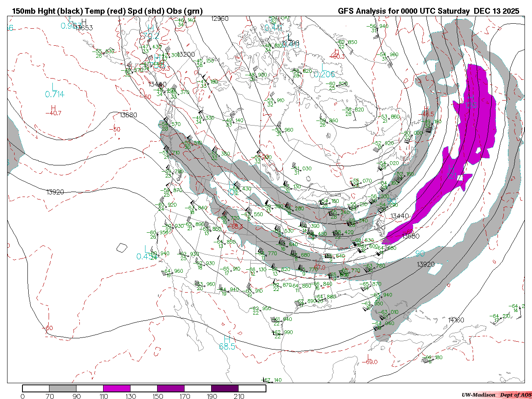Viewport: 532px width, 399px height.
Task: Select the 12960 height contour label
Action: click(220, 19)
